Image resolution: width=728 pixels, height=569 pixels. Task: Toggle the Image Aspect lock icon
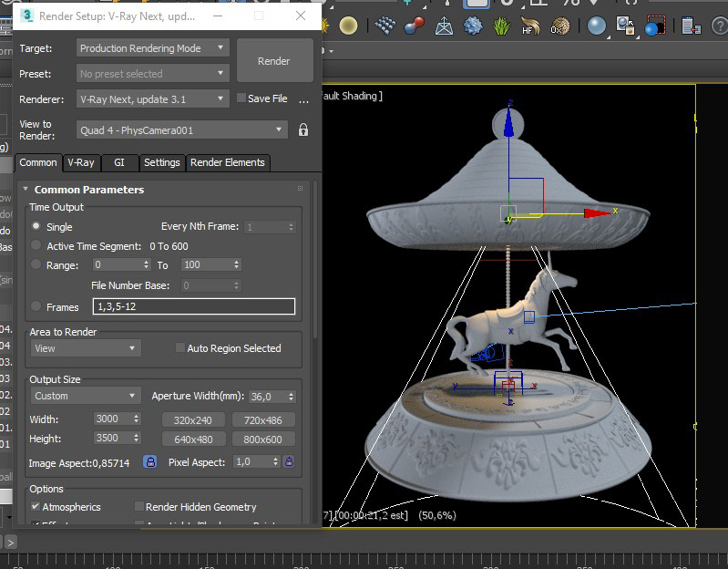coord(150,461)
